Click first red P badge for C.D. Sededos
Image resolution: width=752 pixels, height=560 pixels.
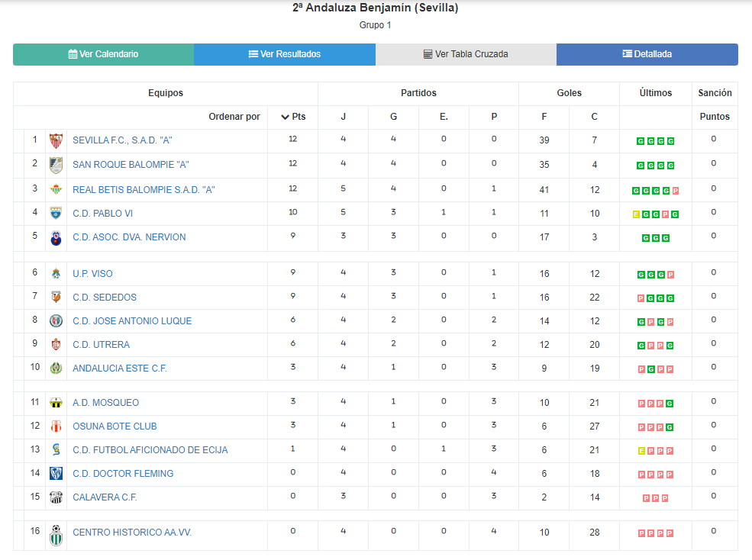(641, 298)
